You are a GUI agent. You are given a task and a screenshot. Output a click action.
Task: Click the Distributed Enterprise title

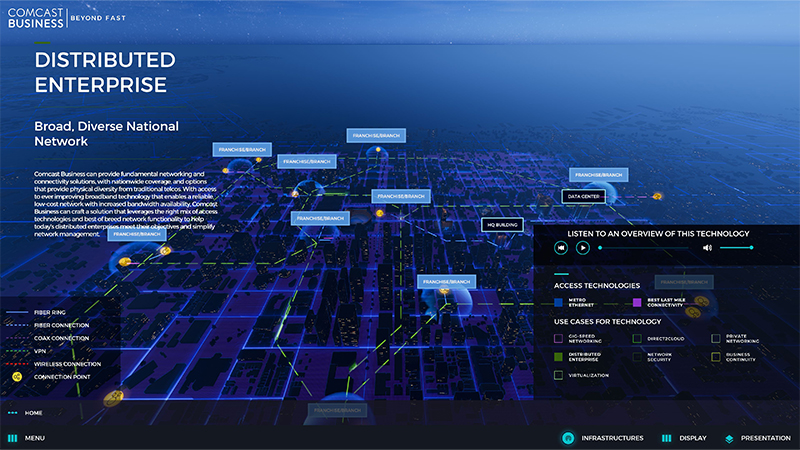[x=105, y=72]
